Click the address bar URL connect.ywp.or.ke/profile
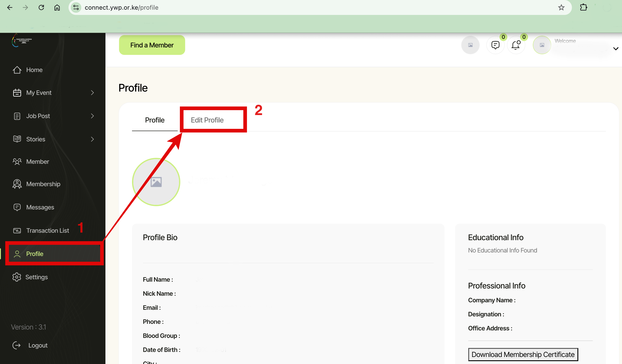622x364 pixels. pos(121,7)
